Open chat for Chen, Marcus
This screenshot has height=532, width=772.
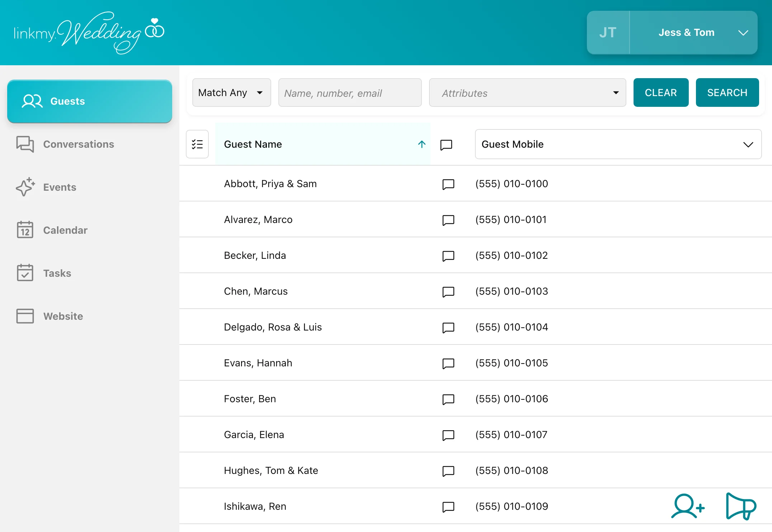click(448, 292)
